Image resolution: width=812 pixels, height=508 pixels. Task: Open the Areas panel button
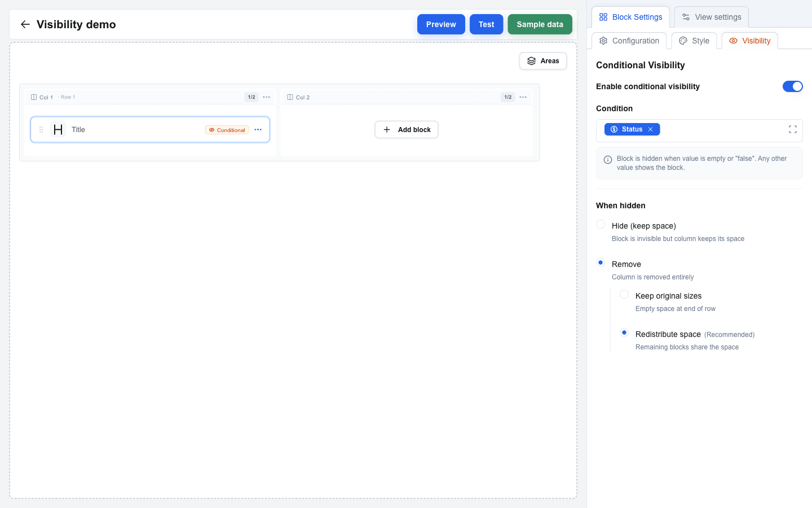click(x=543, y=61)
